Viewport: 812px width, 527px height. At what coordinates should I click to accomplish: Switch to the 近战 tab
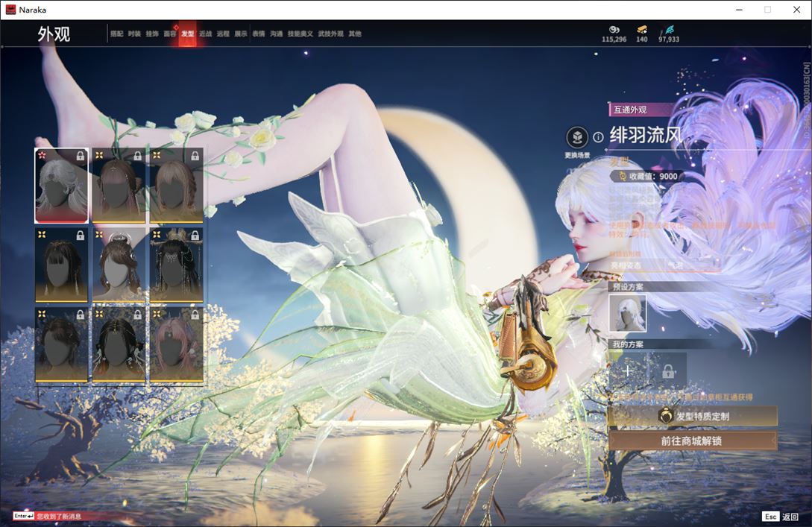[x=206, y=34]
